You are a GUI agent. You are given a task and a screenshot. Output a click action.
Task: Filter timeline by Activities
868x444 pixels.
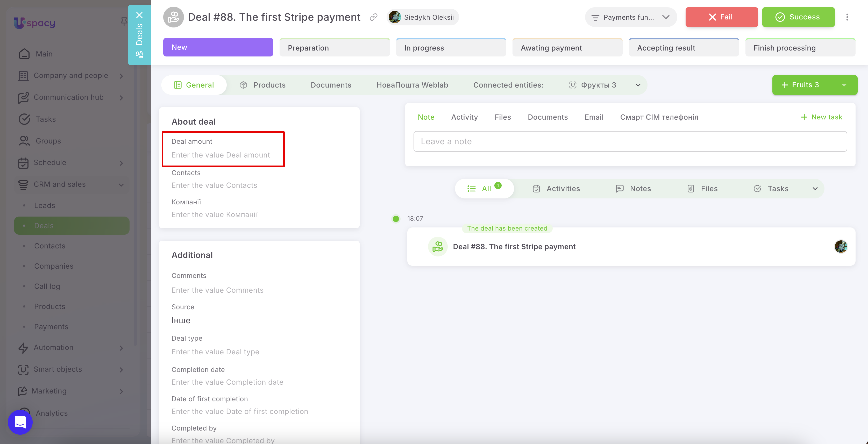click(x=556, y=189)
